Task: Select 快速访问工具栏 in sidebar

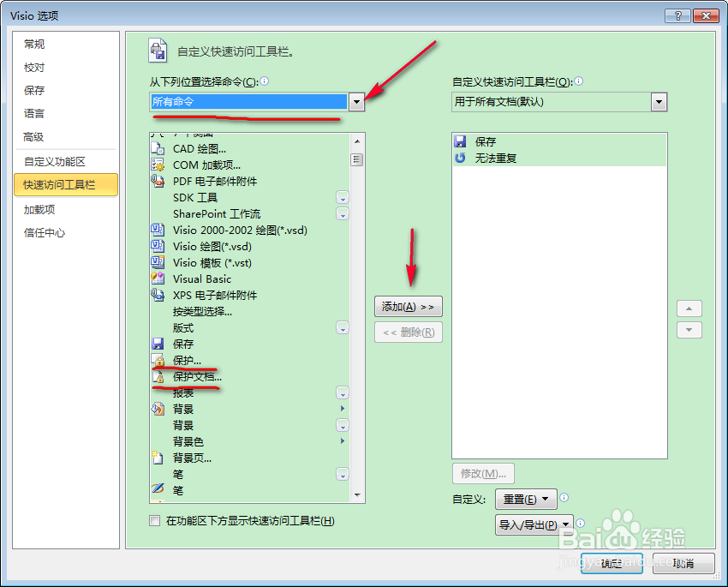Action: (66, 185)
